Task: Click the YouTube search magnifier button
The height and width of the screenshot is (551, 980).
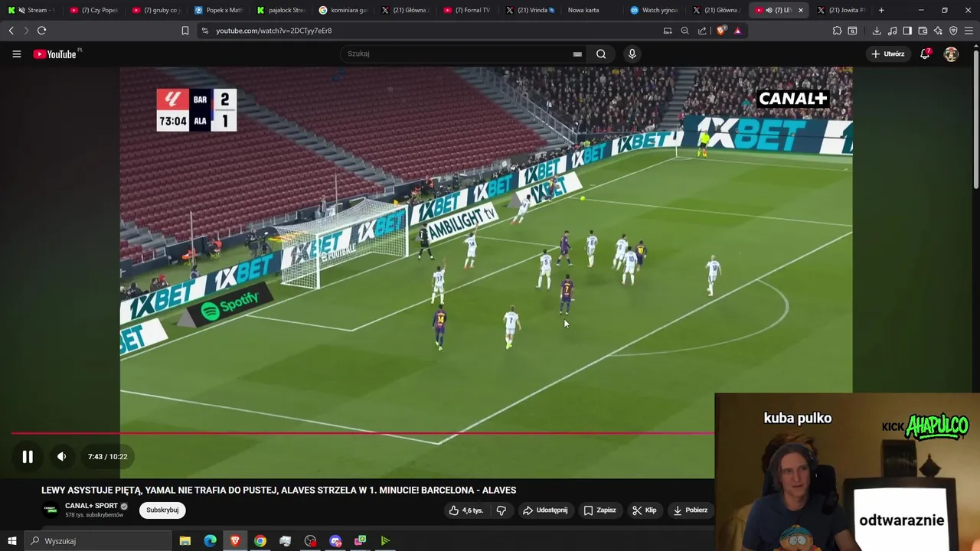Action: (x=601, y=54)
